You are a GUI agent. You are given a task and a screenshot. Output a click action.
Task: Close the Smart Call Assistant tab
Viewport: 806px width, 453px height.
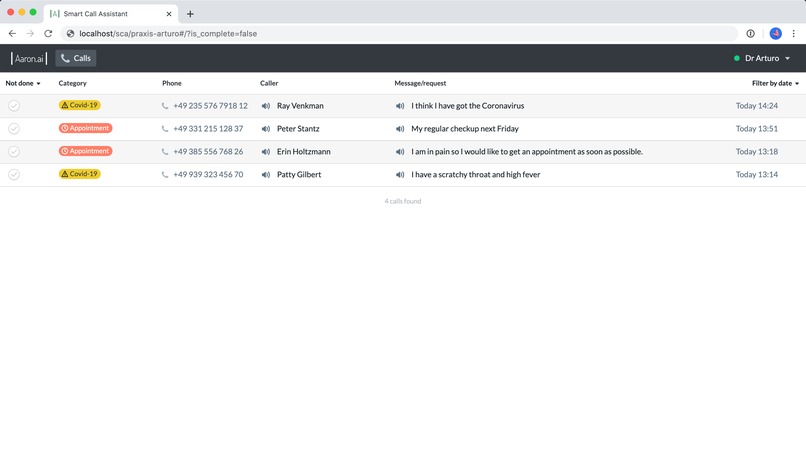pyautogui.click(x=169, y=14)
